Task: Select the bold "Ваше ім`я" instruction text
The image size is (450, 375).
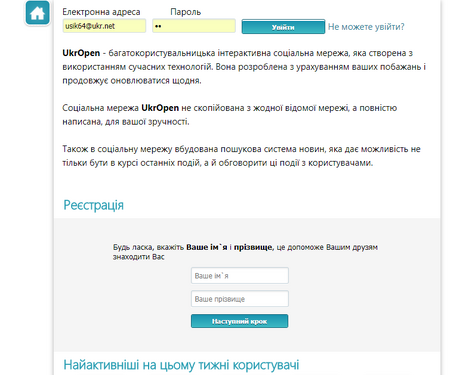Action: [x=207, y=247]
